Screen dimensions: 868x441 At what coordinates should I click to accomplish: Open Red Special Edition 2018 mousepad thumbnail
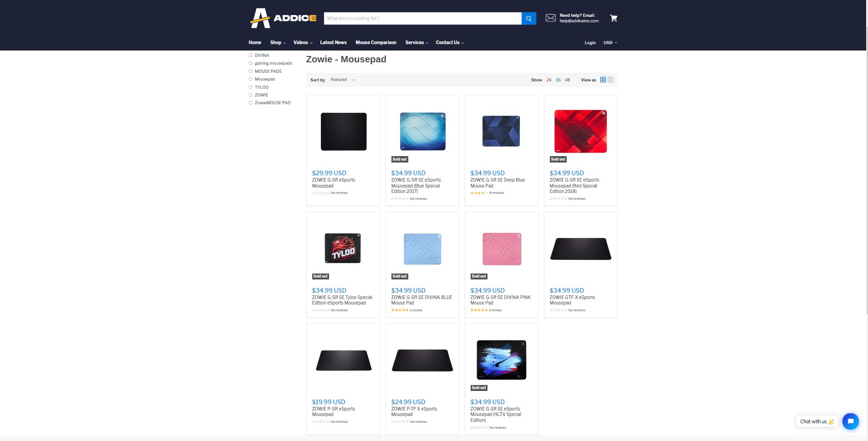point(580,131)
